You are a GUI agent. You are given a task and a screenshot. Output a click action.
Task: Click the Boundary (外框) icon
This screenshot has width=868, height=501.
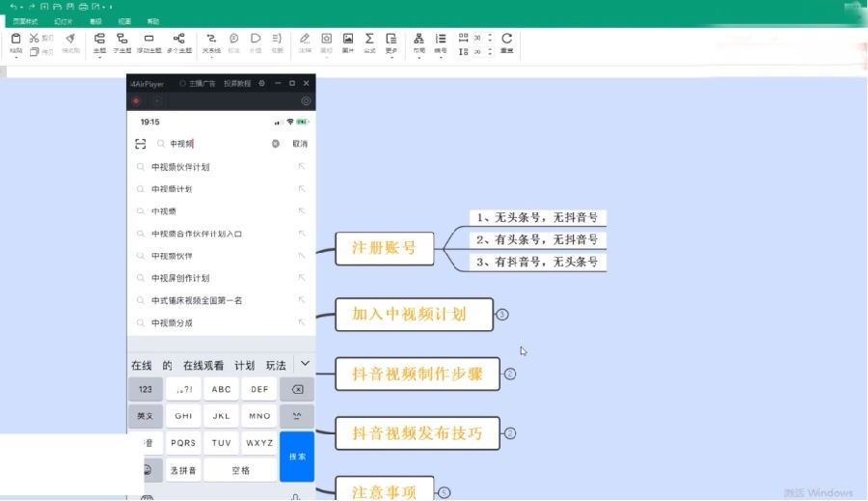(256, 39)
